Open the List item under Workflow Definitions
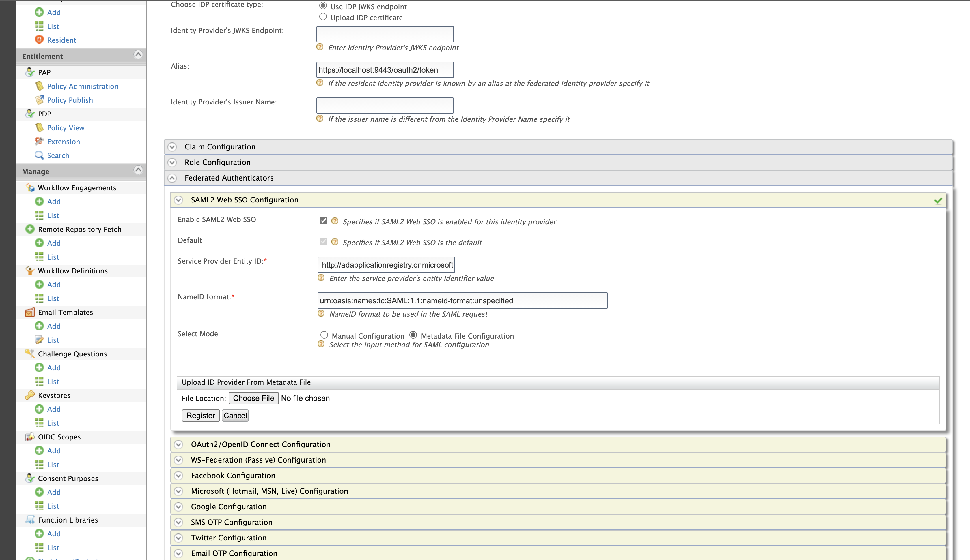The height and width of the screenshot is (560, 970). (x=53, y=298)
